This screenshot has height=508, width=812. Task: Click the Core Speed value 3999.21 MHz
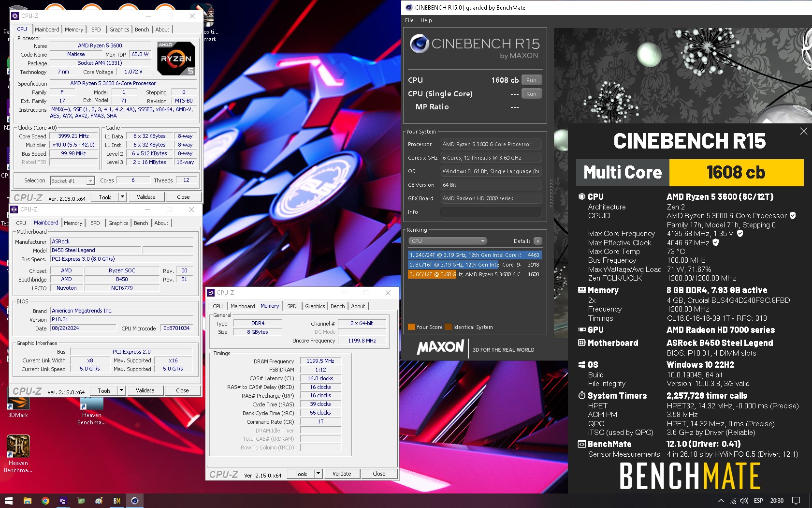pyautogui.click(x=73, y=136)
